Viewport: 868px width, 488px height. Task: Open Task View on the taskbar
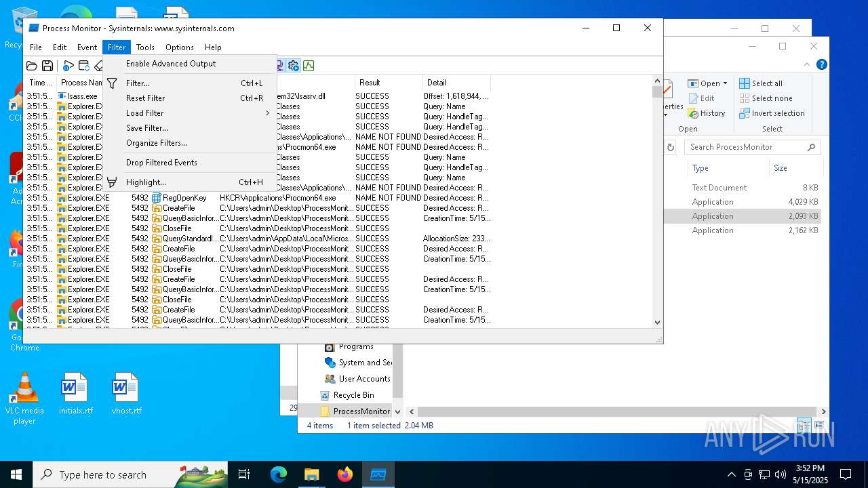click(x=244, y=474)
